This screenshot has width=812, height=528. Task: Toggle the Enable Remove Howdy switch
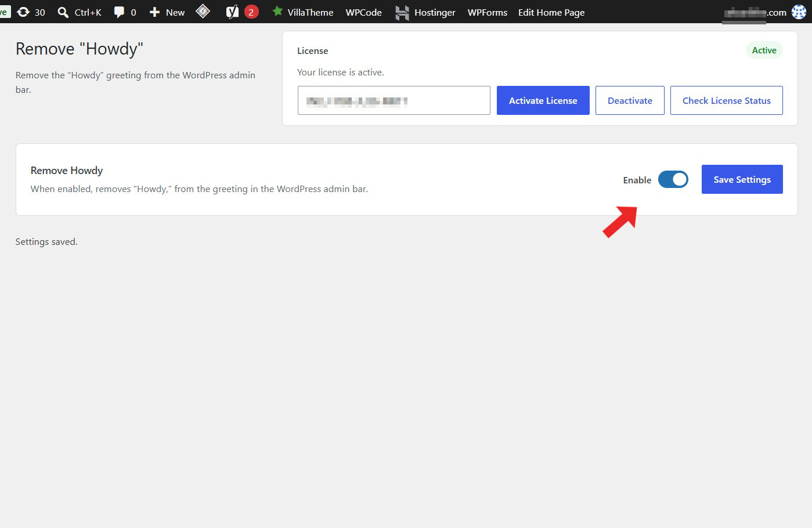[673, 179]
